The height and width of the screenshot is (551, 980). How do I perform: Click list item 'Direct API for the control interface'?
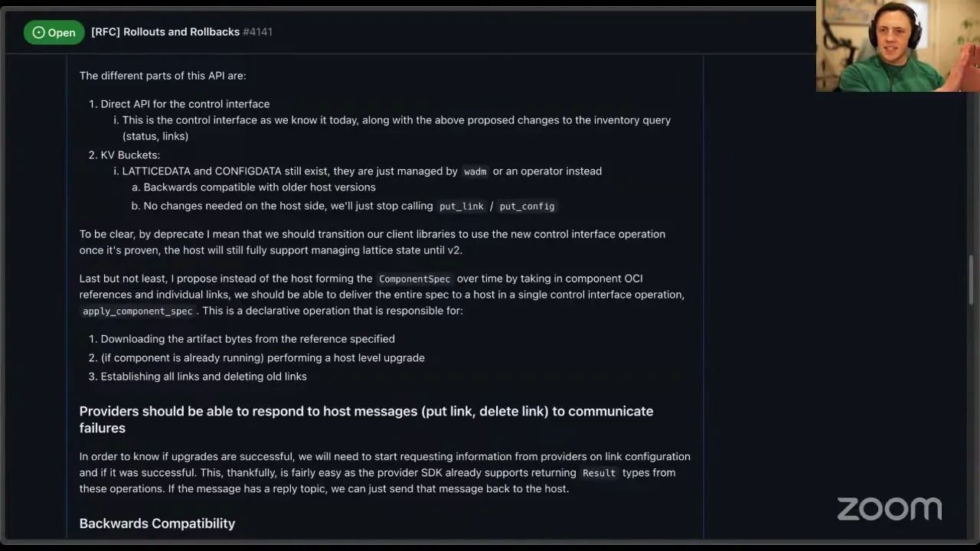pos(185,104)
